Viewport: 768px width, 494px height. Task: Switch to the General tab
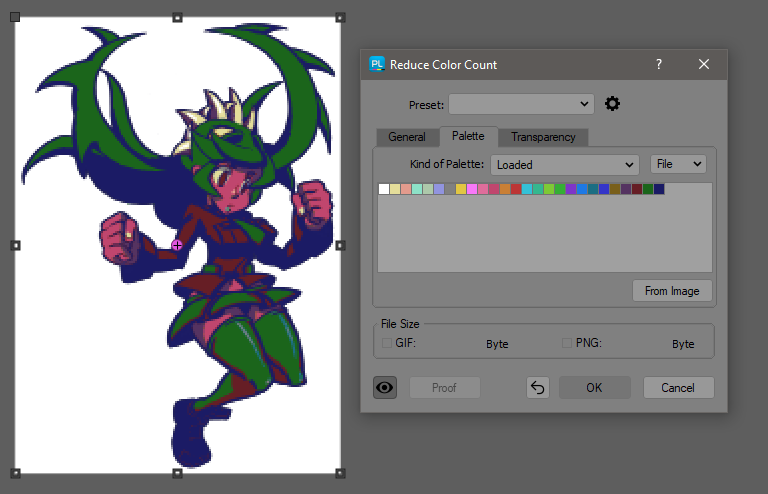pyautogui.click(x=407, y=137)
